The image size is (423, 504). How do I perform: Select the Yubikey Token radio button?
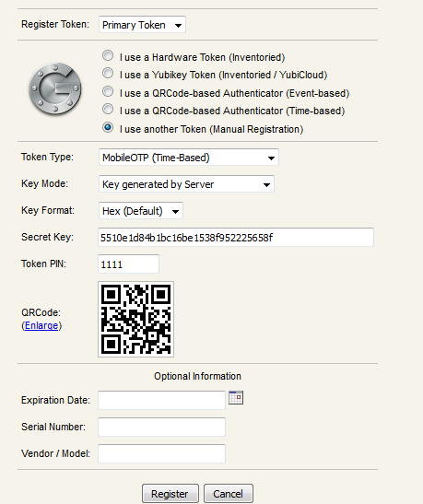coord(108,74)
